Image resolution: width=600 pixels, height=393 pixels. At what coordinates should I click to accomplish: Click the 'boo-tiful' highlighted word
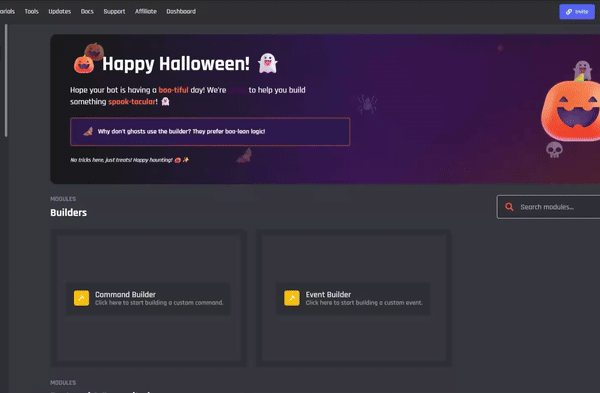[173, 90]
